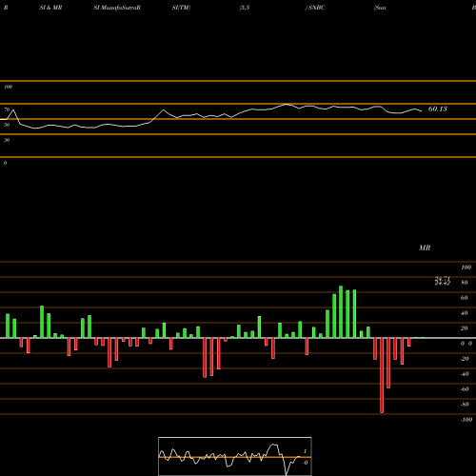This screenshot has width=476, height=476.
Task: Click the 0 label on RSI axis
Action: click(x=5, y=163)
